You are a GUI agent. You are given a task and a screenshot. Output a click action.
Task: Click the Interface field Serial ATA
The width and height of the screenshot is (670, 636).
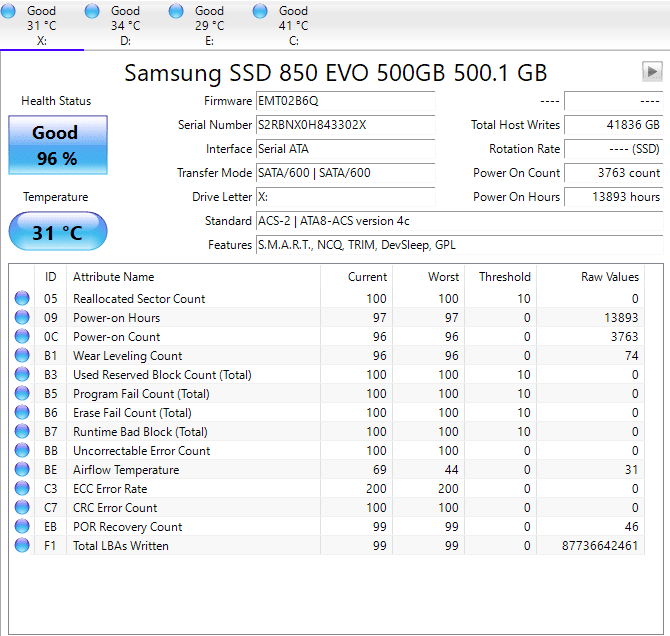coord(345,149)
